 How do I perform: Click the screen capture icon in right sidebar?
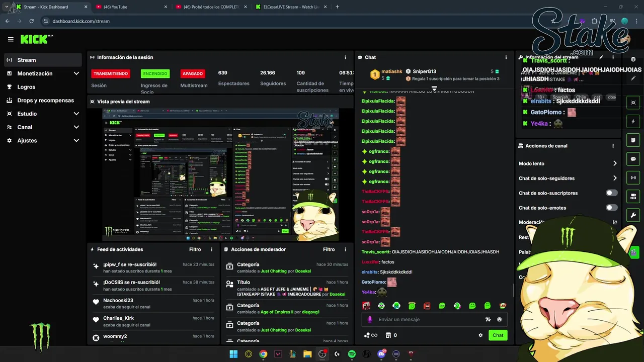(633, 103)
